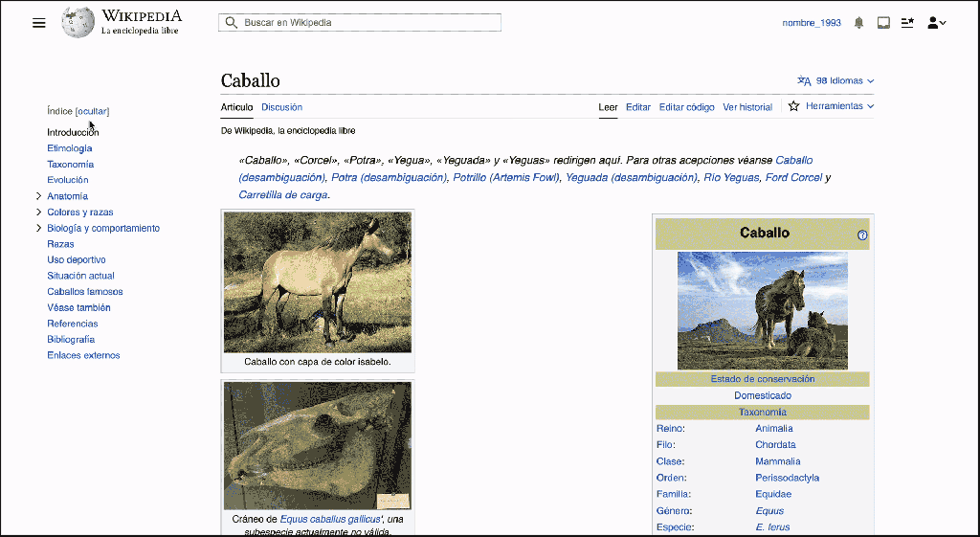Jump to Véase también section
Image resolution: width=980 pixels, height=537 pixels.
click(78, 307)
